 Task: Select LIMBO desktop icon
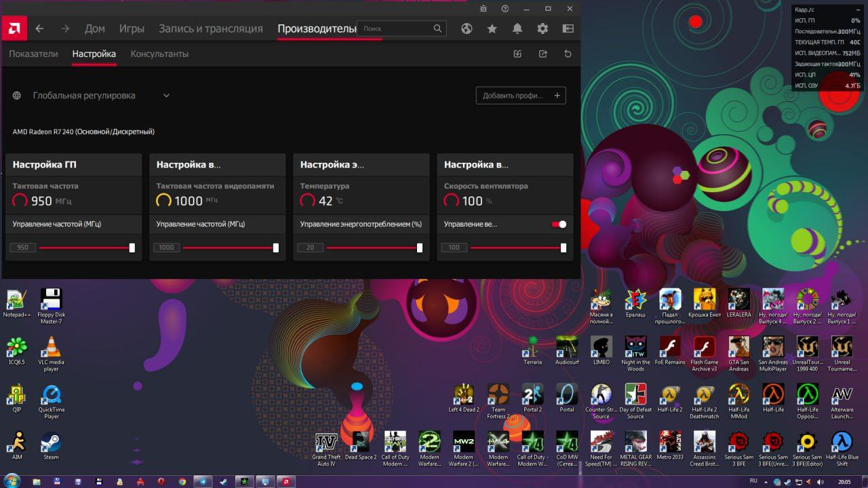(x=601, y=351)
